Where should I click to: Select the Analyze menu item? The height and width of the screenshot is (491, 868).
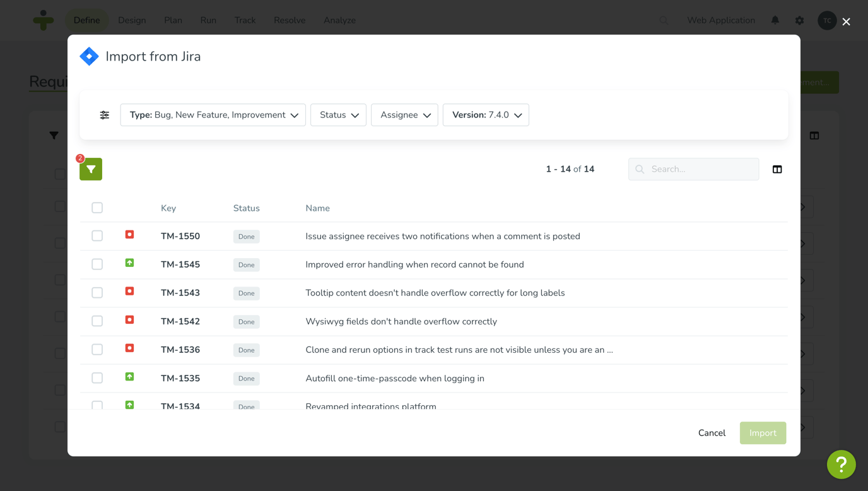pos(339,20)
